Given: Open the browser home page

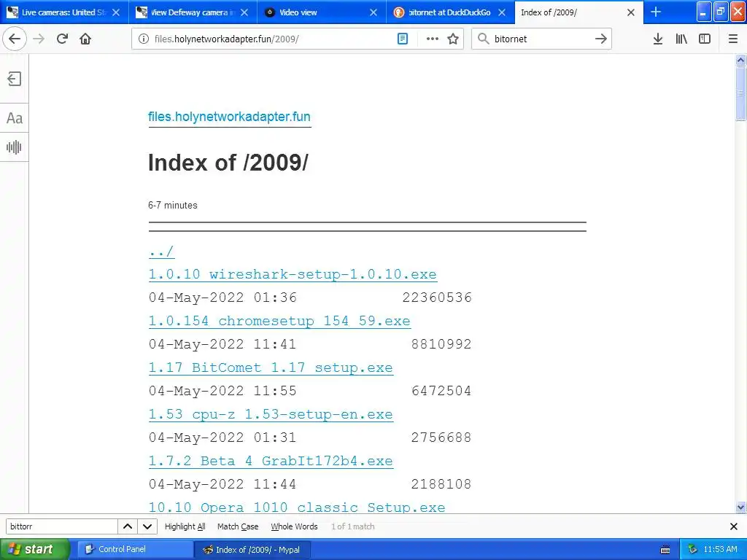Looking at the screenshot, I should pyautogui.click(x=85, y=39).
